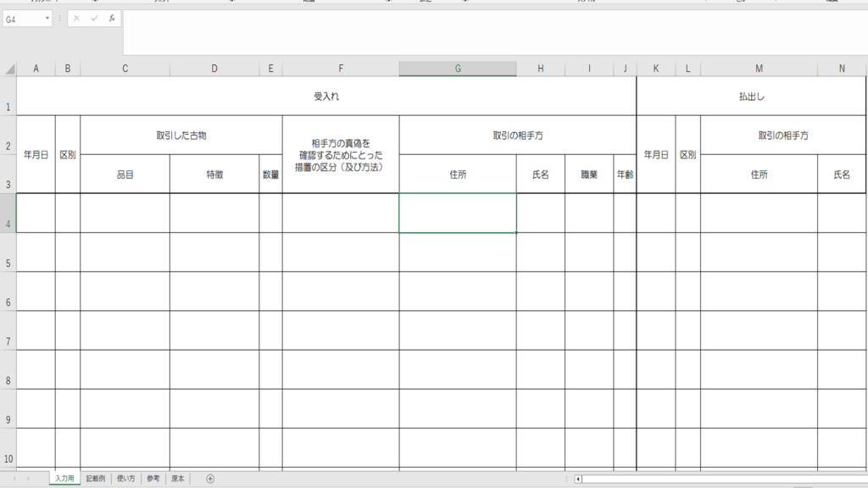This screenshot has width=868, height=488.
Task: Click horizontal scrollbar left arrow
Action: coord(578,479)
